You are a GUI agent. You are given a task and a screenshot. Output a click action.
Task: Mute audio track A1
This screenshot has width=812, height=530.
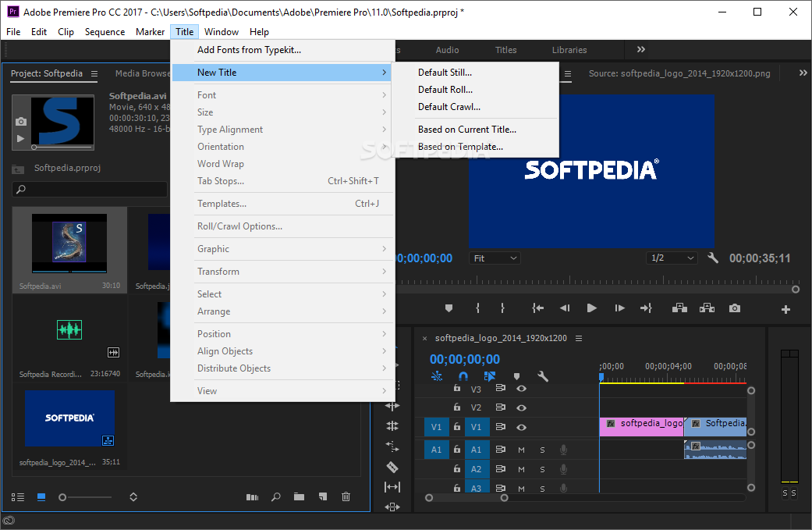coord(522,450)
